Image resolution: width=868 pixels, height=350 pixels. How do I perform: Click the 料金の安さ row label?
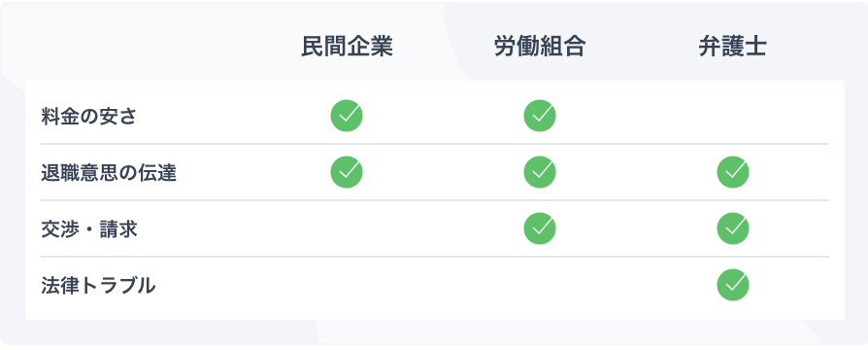point(88,117)
